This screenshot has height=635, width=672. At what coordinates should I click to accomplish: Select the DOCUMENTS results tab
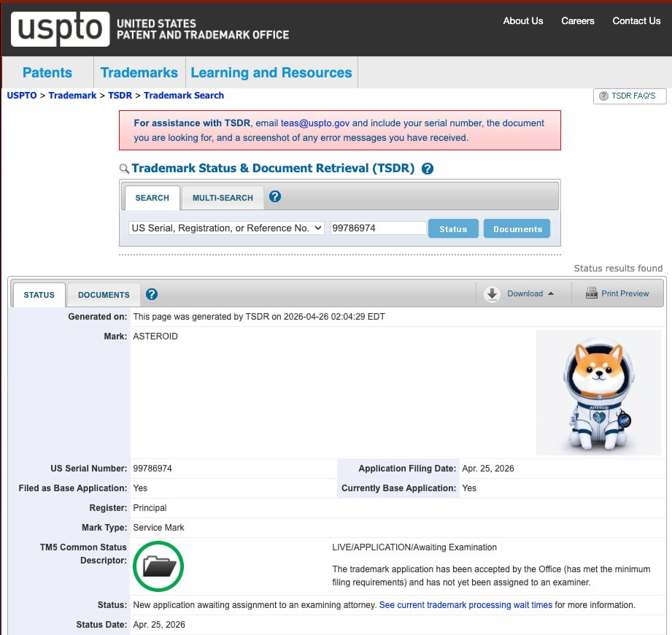(104, 295)
